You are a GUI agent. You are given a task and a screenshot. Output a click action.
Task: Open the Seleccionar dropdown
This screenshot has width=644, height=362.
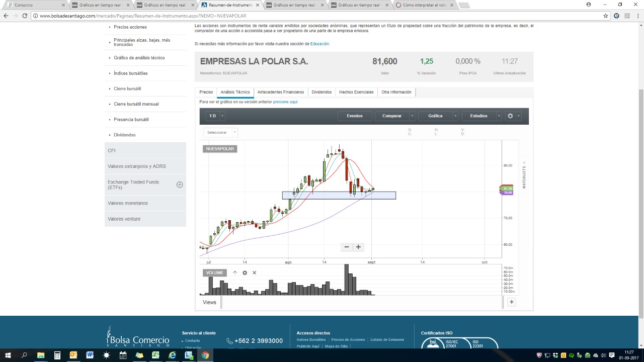(220, 133)
